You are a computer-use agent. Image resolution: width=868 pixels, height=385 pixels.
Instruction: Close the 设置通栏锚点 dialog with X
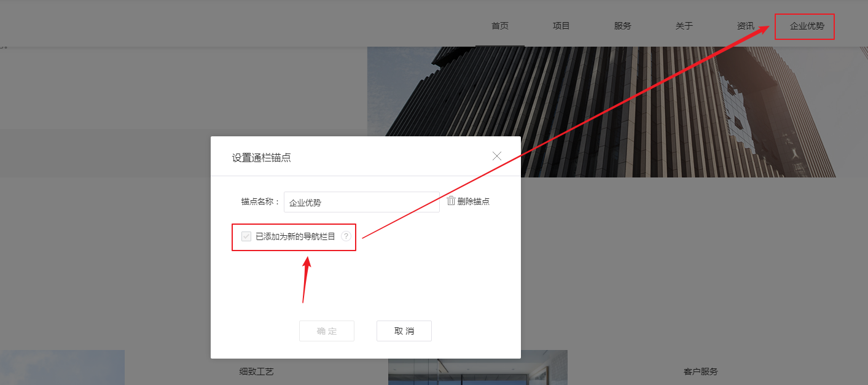pos(497,156)
